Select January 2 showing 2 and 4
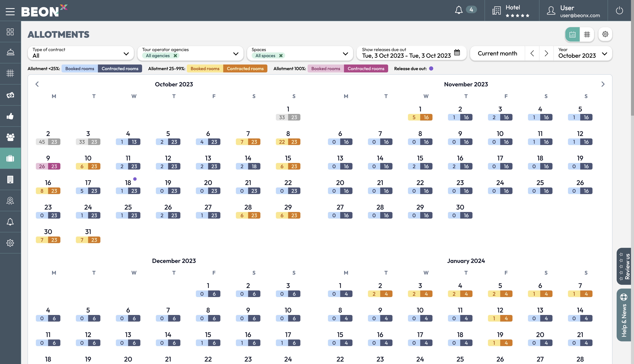 380,290
